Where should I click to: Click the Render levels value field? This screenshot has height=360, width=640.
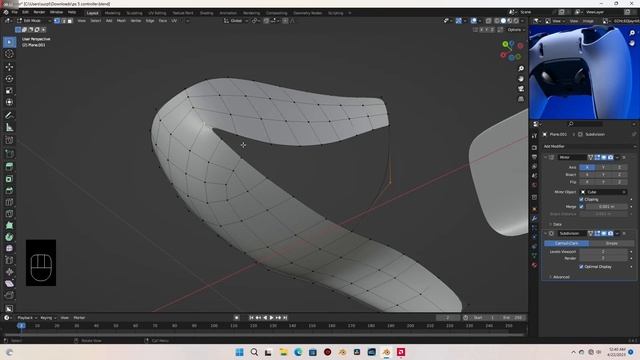(603, 258)
